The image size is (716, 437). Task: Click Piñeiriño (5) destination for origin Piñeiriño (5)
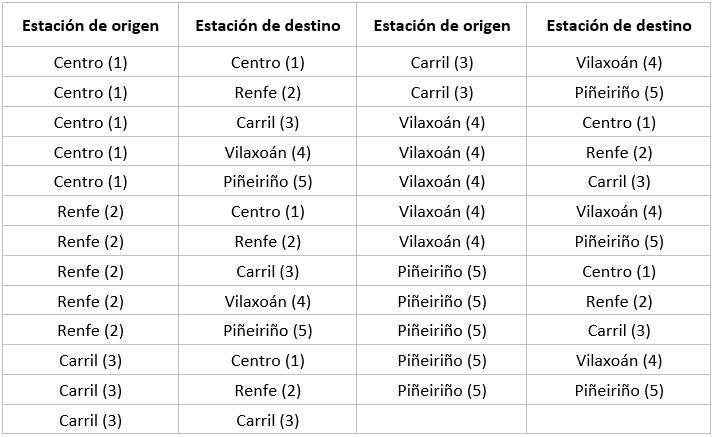coord(619,390)
